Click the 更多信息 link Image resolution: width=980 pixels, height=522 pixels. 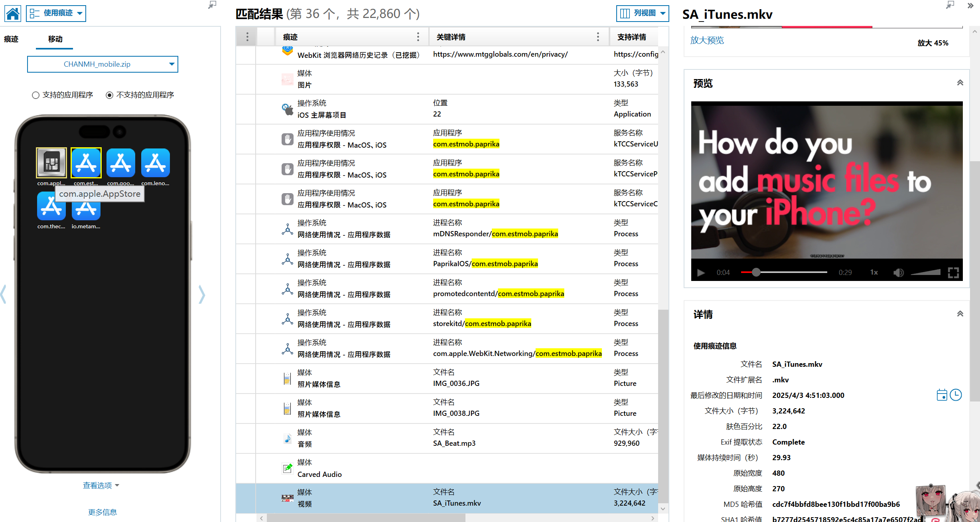click(x=102, y=512)
